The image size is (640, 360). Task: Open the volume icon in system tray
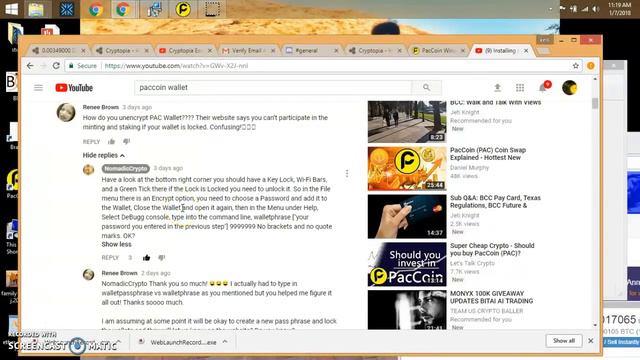click(596, 9)
